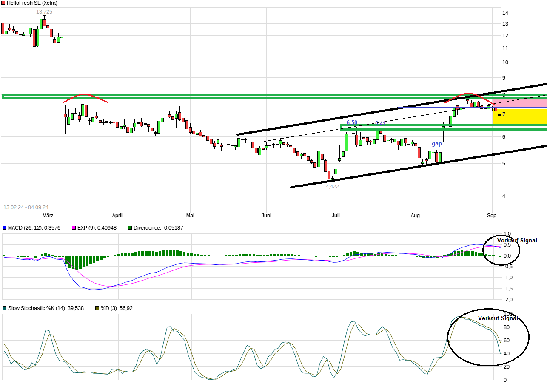Click price axis value "10"
Image resolution: width=547 pixels, height=392 pixels.
pos(506,62)
